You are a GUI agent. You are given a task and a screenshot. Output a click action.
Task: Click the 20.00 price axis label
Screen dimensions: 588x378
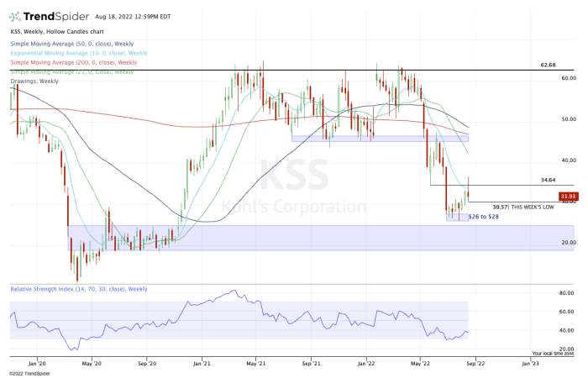click(569, 243)
